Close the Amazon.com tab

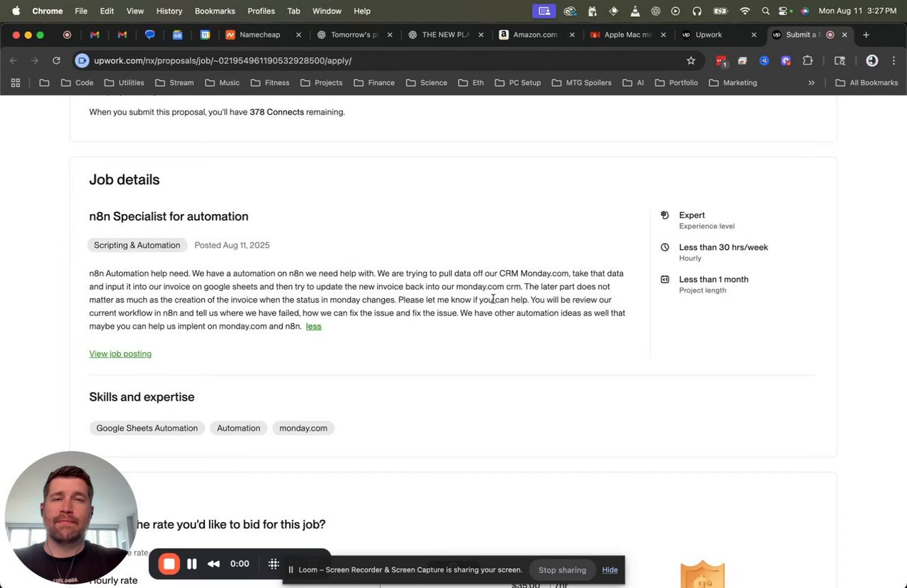(572, 35)
